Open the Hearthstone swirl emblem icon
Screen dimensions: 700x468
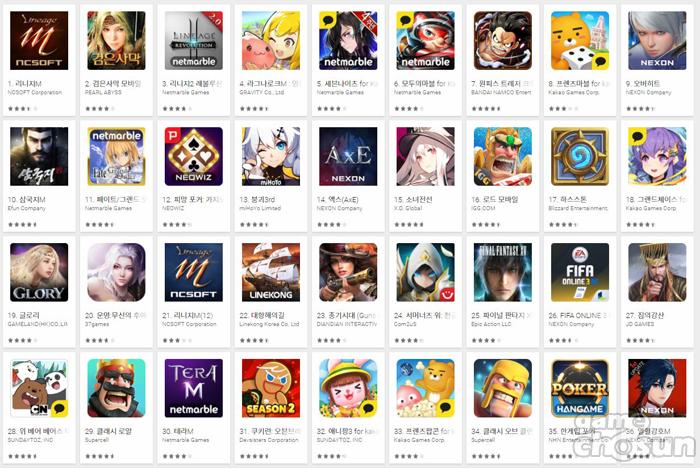pyautogui.click(x=580, y=156)
